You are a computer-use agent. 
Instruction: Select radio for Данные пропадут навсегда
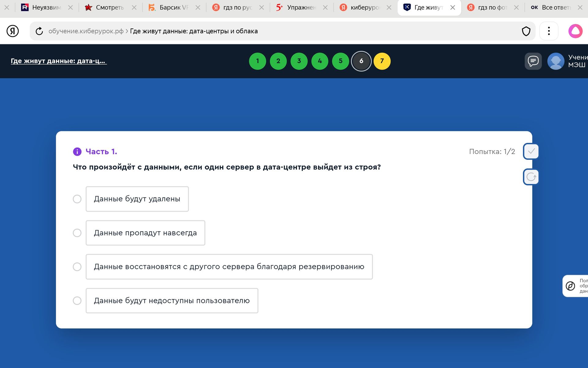(77, 233)
